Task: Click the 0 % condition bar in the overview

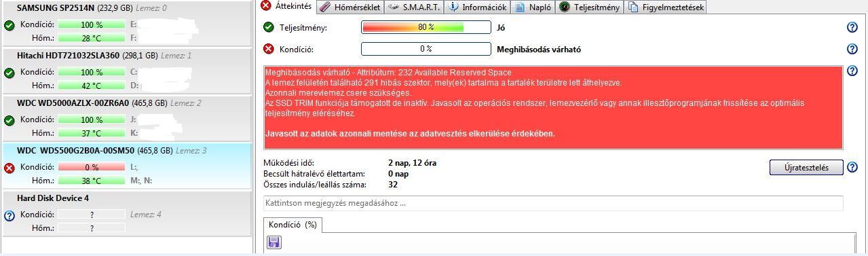Action: (x=426, y=49)
